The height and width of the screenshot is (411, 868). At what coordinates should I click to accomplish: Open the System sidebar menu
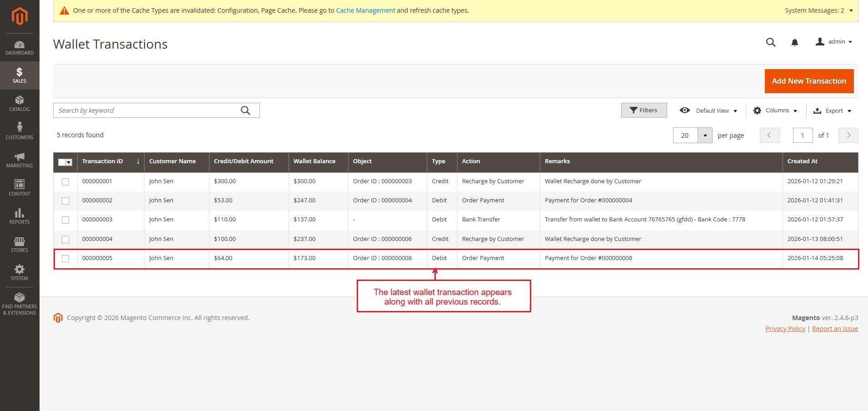click(20, 273)
